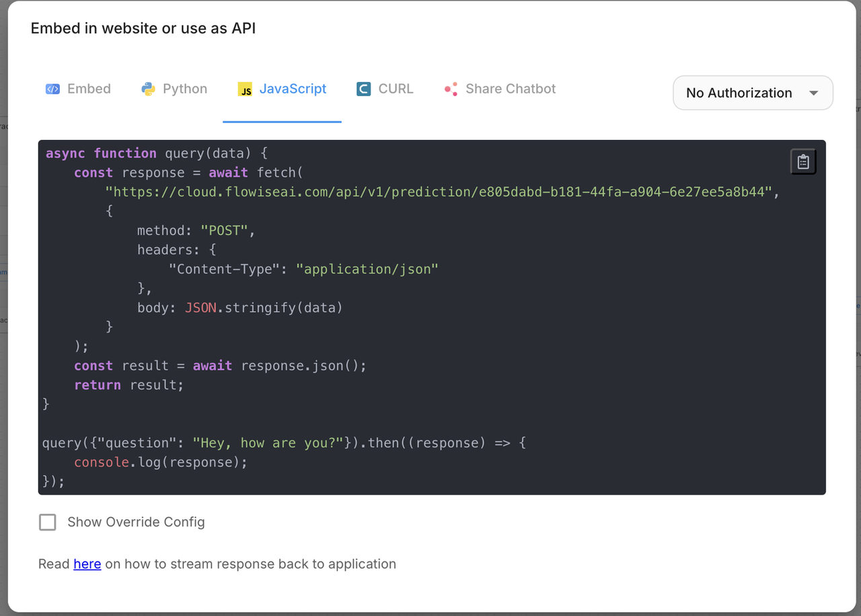This screenshot has width=861, height=616.
Task: Click the "Hey, how are you?" string
Action: (269, 442)
